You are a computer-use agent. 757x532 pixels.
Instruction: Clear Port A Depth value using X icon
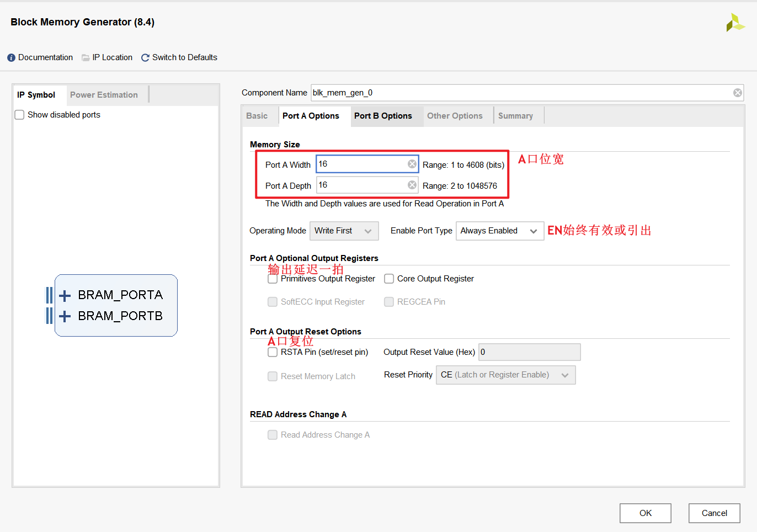pyautogui.click(x=412, y=185)
